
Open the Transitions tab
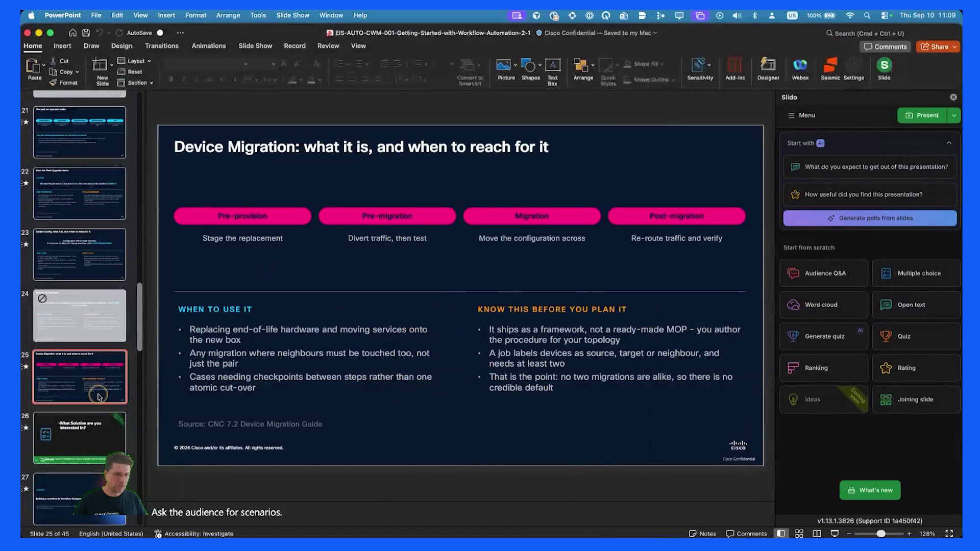point(161,46)
